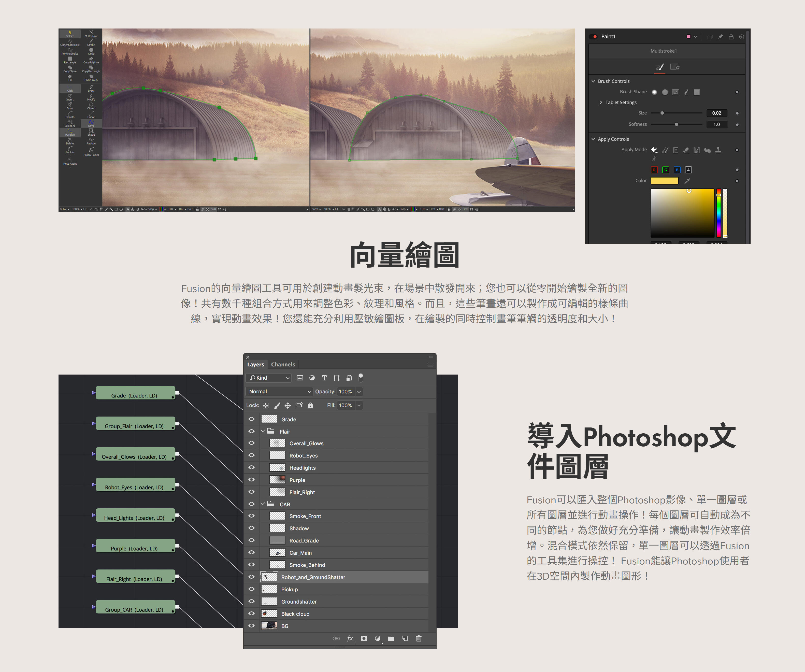Open layer fx styles icon
This screenshot has width=805, height=672.
pos(350,638)
